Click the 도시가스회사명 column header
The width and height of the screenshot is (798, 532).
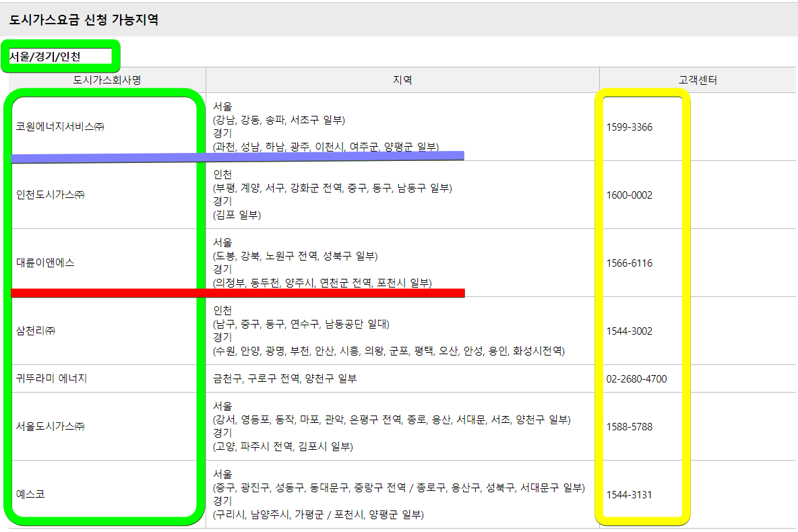tap(107, 80)
